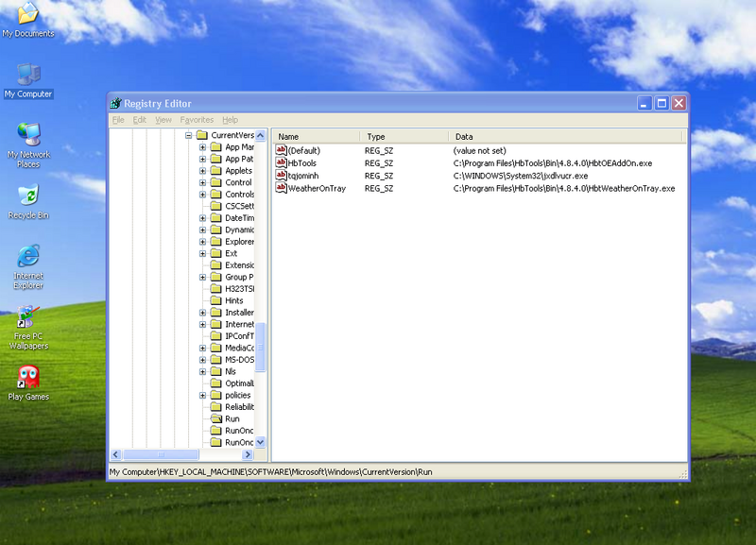
Task: Click the MS-DOS folder icon
Action: click(x=216, y=360)
